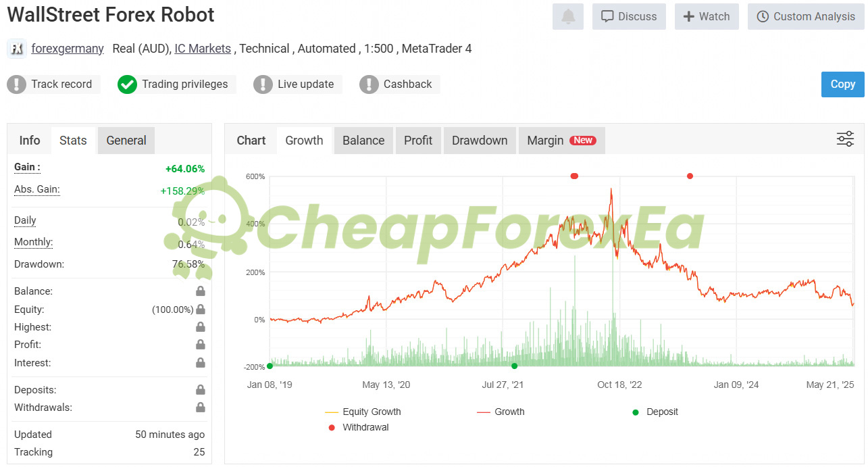Image resolution: width=868 pixels, height=467 pixels.
Task: Click the Interest lock icon
Action: (201, 363)
